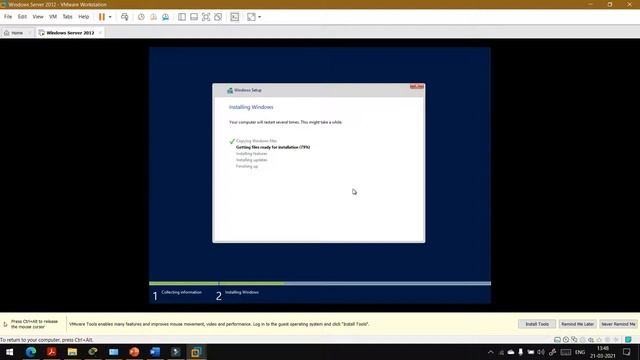Toggle the library sidebar panel icon
The image size is (640, 360).
click(182, 17)
